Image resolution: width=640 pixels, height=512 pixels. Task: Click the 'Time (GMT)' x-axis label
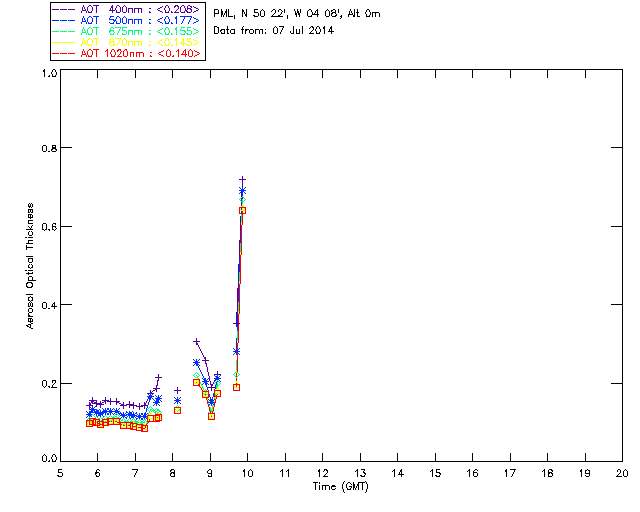[341, 487]
